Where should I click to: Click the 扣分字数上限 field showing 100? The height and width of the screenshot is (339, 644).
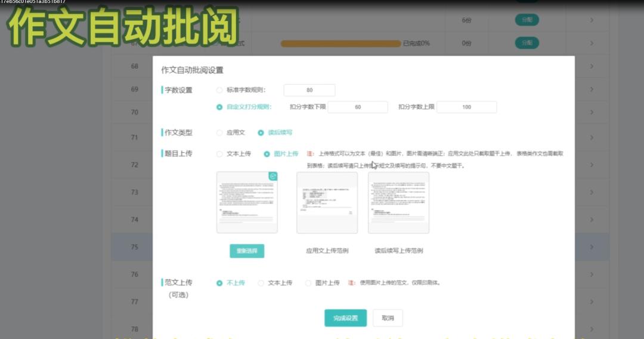pos(466,107)
